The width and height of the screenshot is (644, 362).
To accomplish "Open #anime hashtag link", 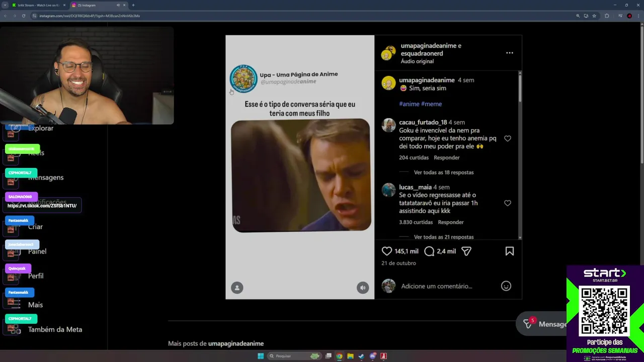I will (x=409, y=104).
